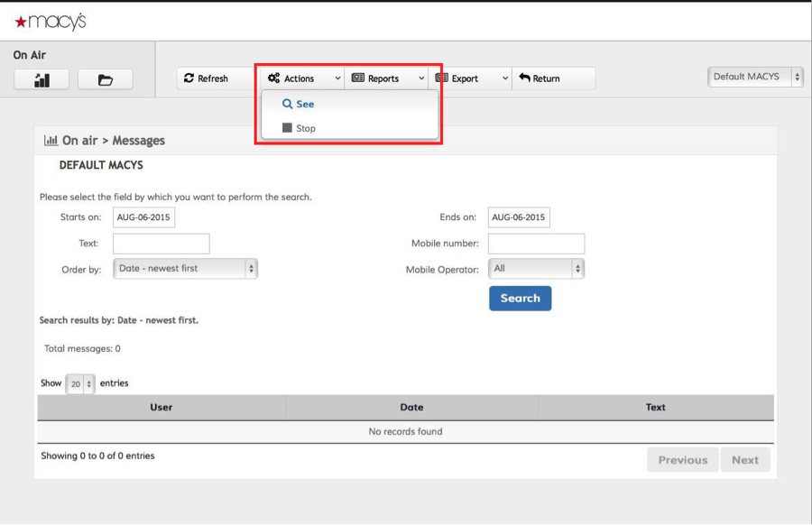The height and width of the screenshot is (525, 812).
Task: Focus the Mobile number input field
Action: [x=536, y=244]
